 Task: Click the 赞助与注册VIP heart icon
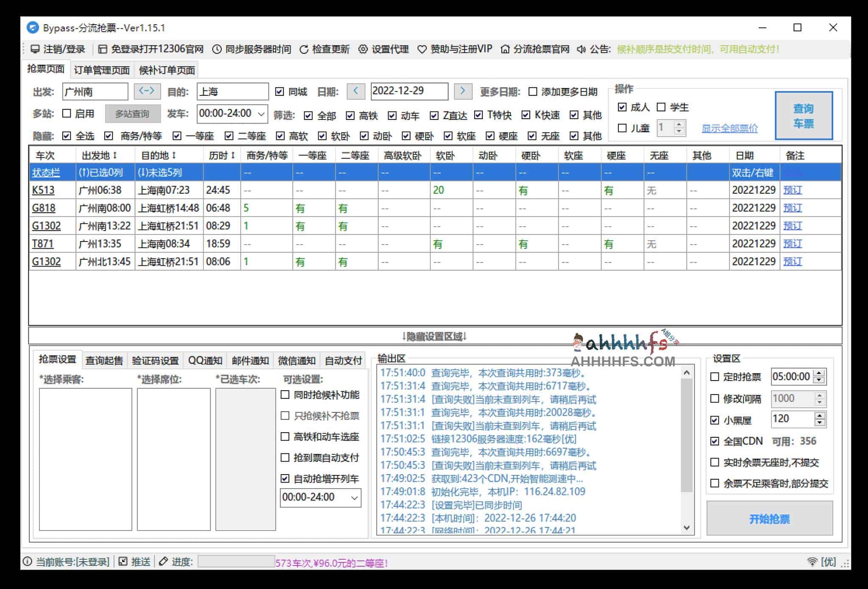[422, 49]
